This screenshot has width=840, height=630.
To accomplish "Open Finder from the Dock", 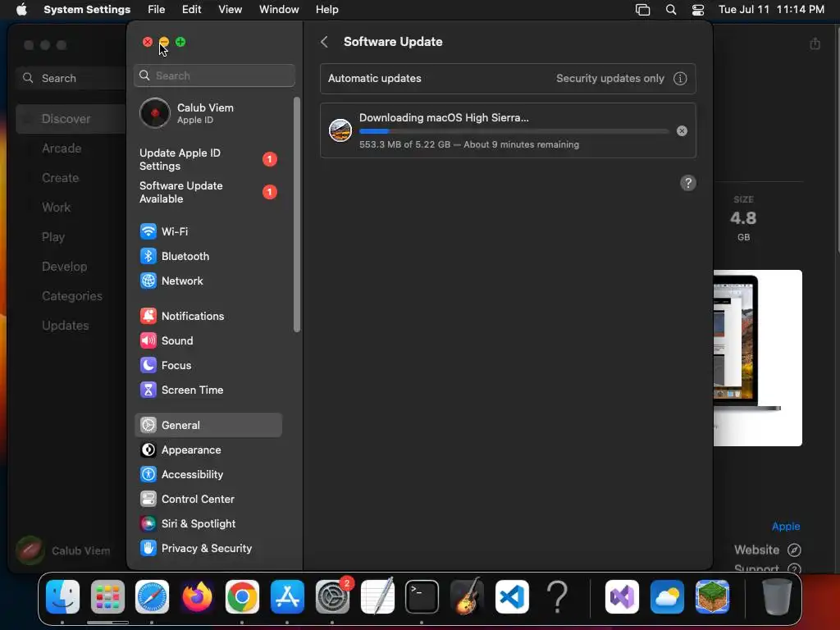I will 62,597.
